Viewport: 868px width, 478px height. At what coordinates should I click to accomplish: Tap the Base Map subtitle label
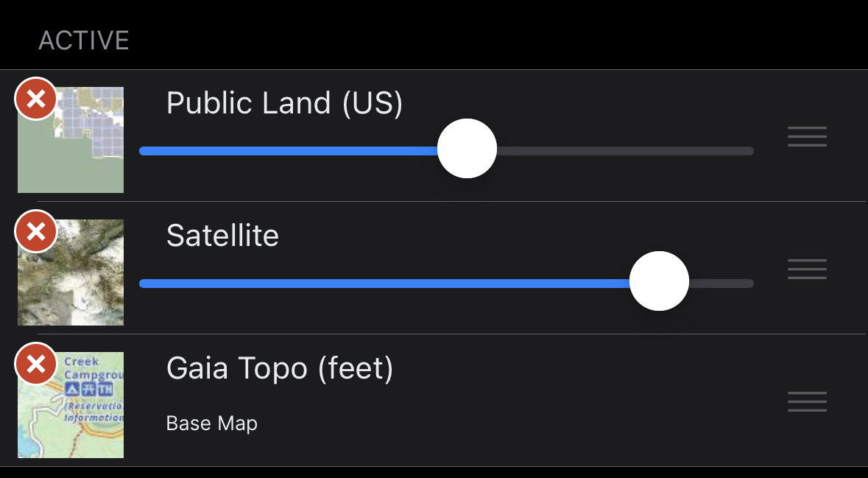pos(212,423)
